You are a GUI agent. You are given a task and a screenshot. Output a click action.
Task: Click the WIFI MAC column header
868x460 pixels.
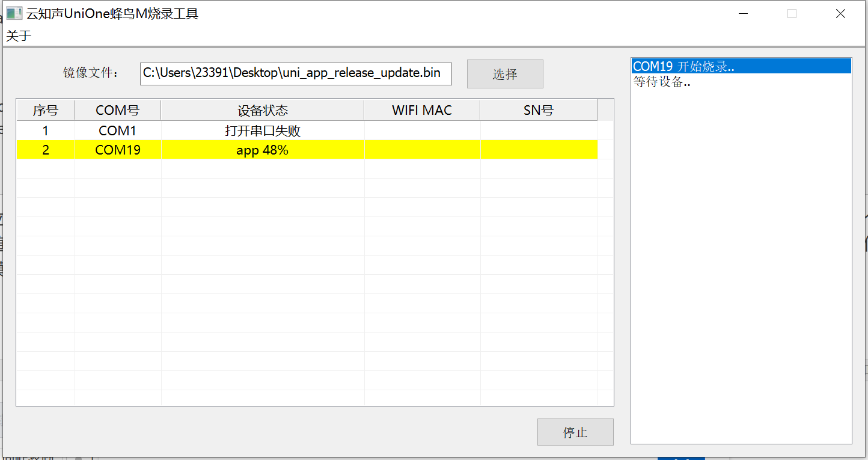pyautogui.click(x=422, y=111)
